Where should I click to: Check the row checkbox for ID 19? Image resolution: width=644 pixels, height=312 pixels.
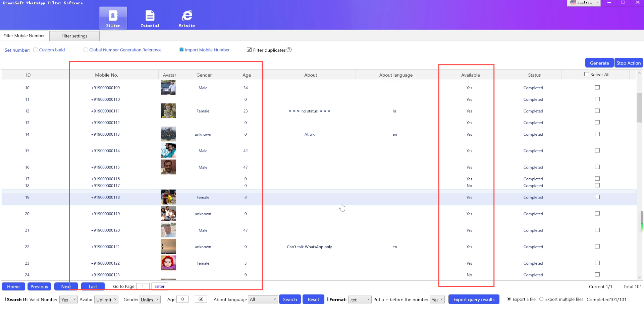(597, 197)
